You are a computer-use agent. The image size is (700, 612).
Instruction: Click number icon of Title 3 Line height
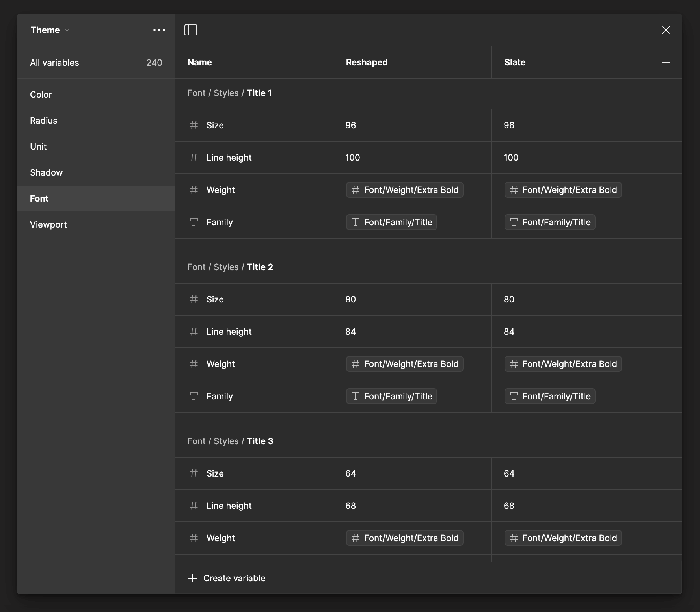194,506
